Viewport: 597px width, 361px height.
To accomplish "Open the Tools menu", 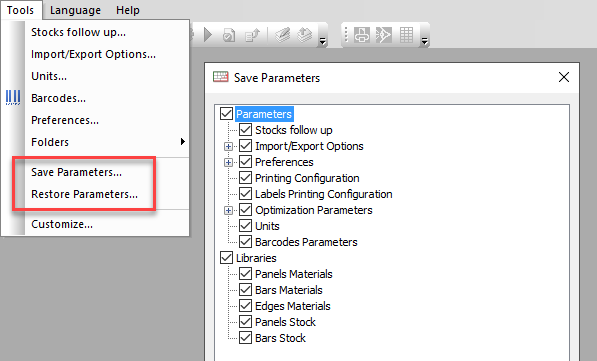I will coord(21,10).
